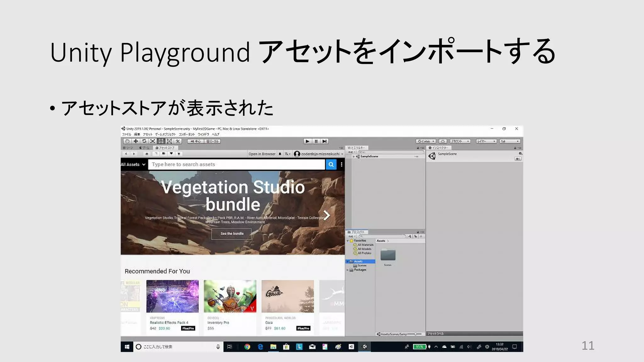Select All Materials favorite search

(x=364, y=245)
